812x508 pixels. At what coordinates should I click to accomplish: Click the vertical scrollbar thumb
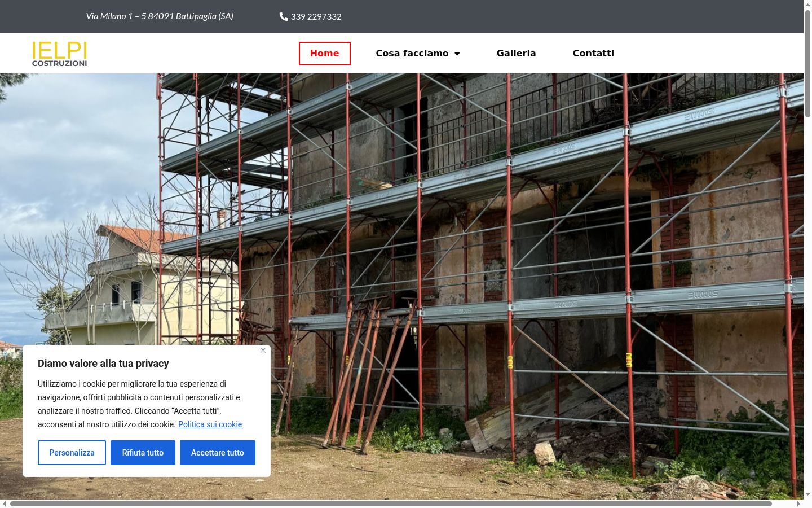(x=807, y=63)
